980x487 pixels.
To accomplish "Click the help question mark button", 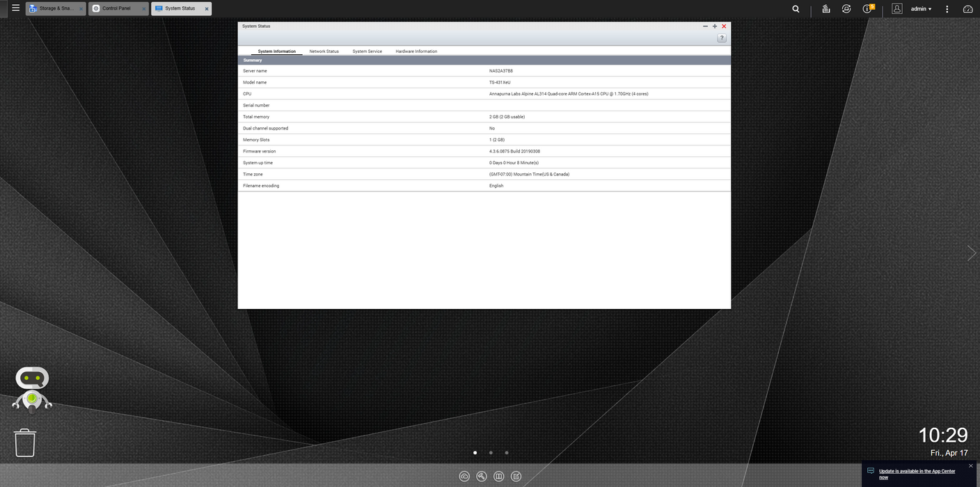I will coord(722,38).
